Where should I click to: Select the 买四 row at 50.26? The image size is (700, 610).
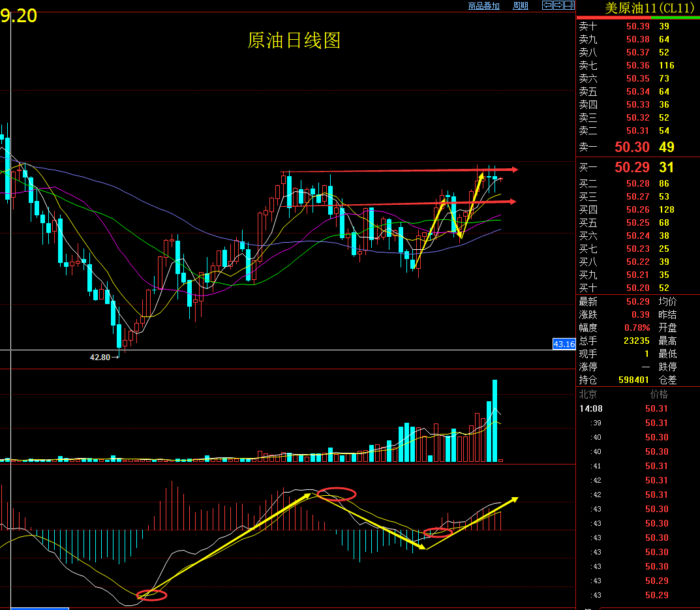[x=638, y=209]
